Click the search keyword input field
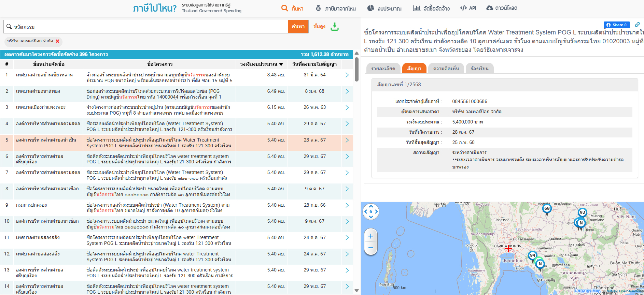Viewport: 644px width, 295px height. pos(150,27)
